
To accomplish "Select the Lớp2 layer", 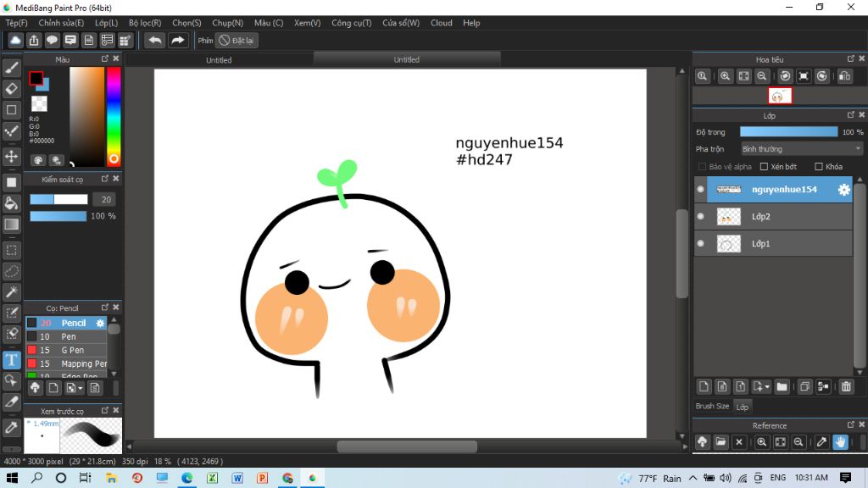I will (774, 216).
